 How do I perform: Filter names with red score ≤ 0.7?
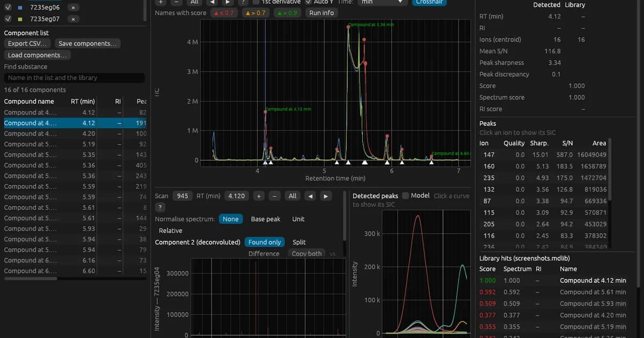(x=224, y=12)
